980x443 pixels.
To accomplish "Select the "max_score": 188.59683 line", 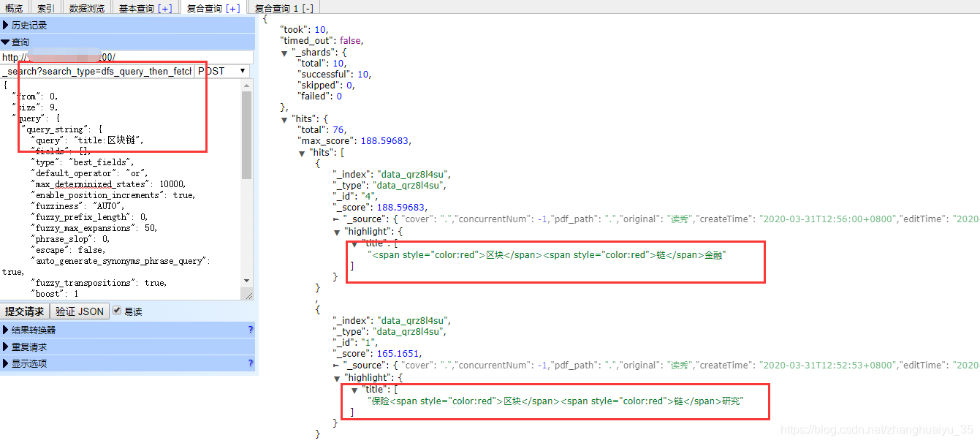I will click(x=354, y=140).
